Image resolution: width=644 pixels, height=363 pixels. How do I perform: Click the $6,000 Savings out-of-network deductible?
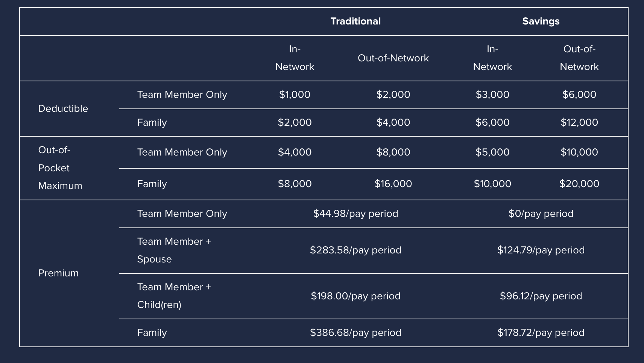[x=579, y=95]
